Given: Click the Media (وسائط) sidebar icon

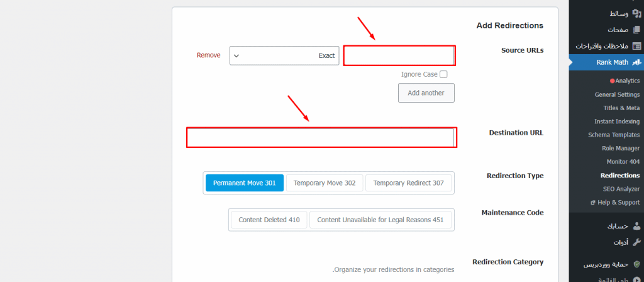Looking at the screenshot, I should (636, 14).
